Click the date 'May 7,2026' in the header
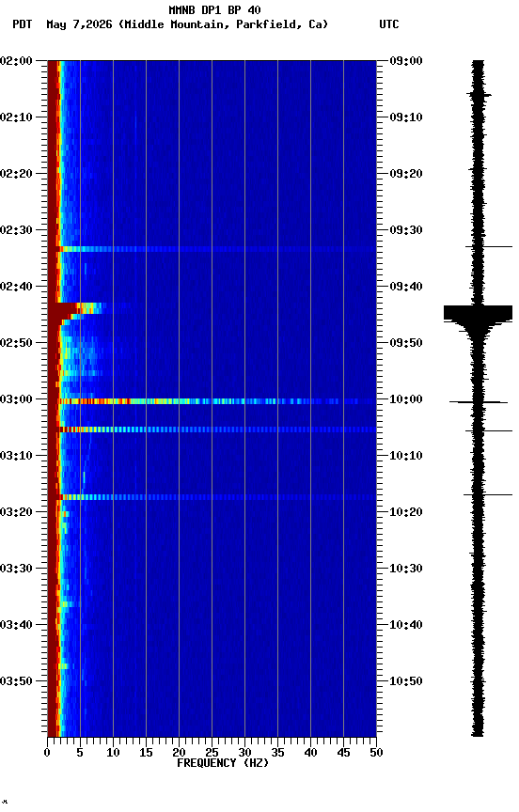 tap(79, 24)
